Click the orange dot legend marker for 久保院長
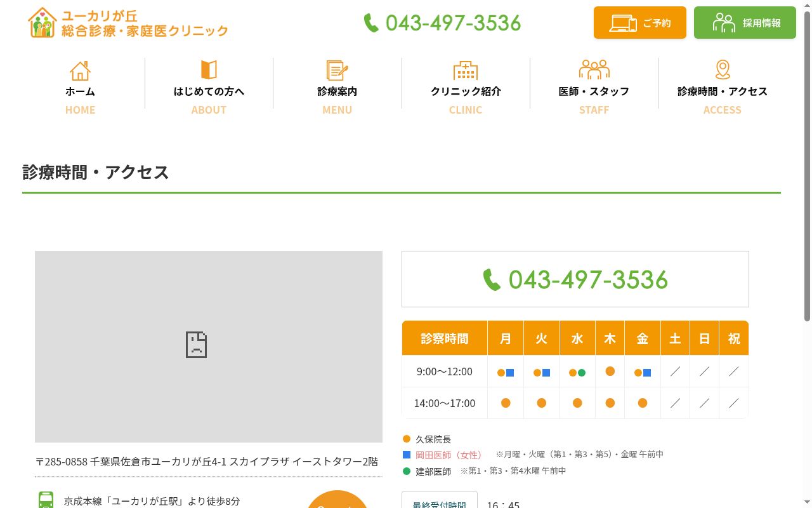The image size is (812, 508). 407,439
